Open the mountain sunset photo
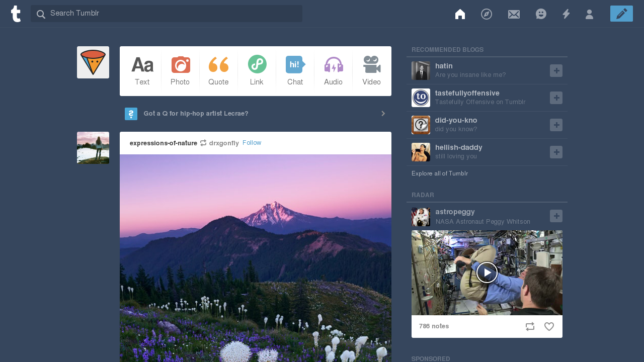 [x=256, y=258]
